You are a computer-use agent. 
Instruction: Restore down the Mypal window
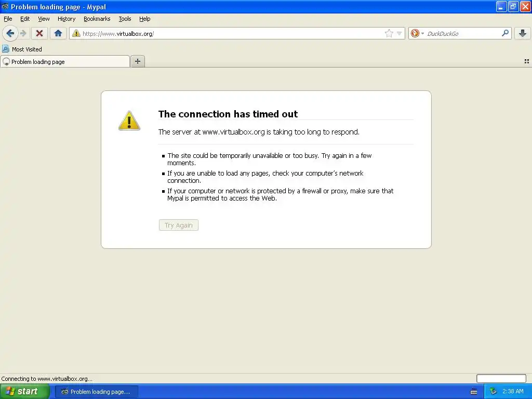point(513,6)
